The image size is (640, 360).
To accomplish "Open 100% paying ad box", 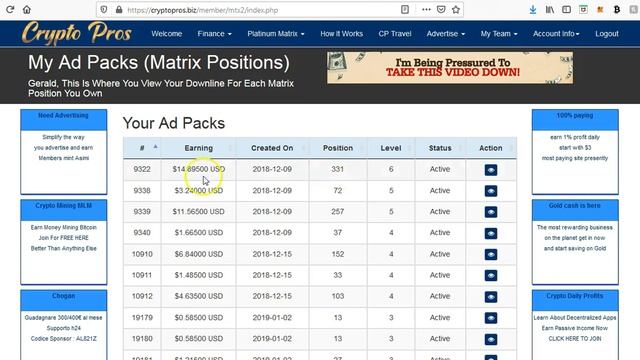I will [x=575, y=151].
